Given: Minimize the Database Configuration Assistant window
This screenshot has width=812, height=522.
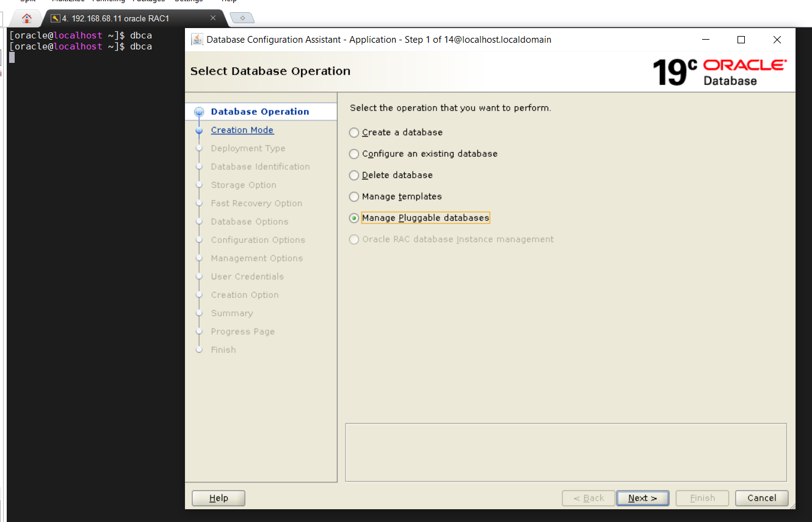Looking at the screenshot, I should [706, 40].
